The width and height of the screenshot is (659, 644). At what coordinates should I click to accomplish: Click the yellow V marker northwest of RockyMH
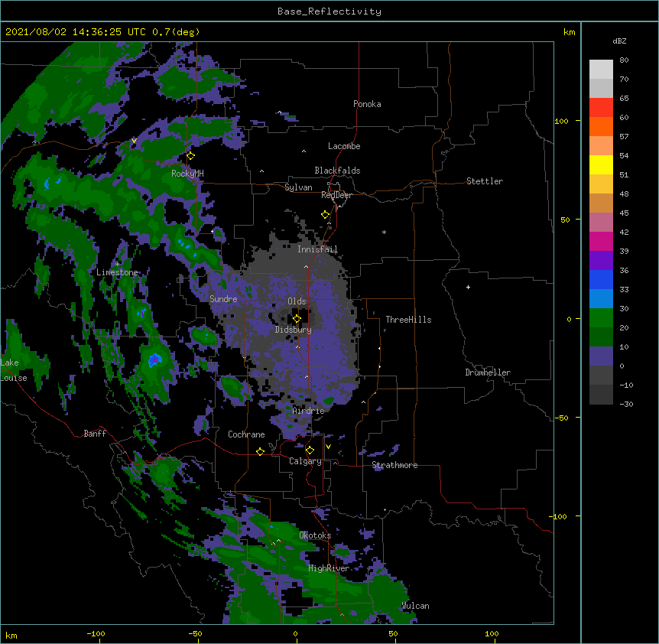(134, 141)
